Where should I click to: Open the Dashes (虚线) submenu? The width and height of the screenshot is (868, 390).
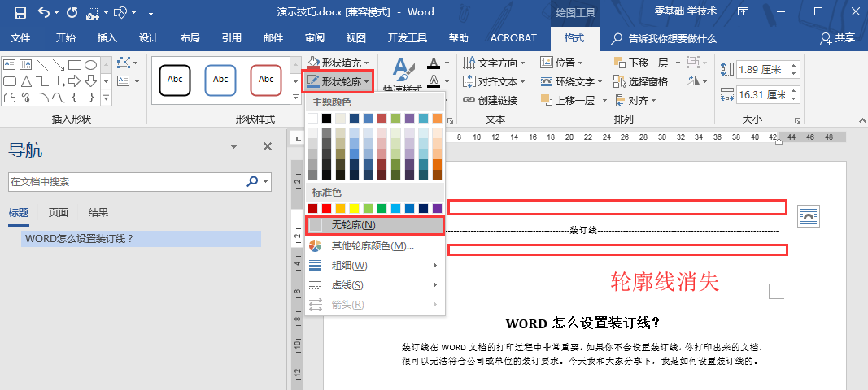point(375,285)
